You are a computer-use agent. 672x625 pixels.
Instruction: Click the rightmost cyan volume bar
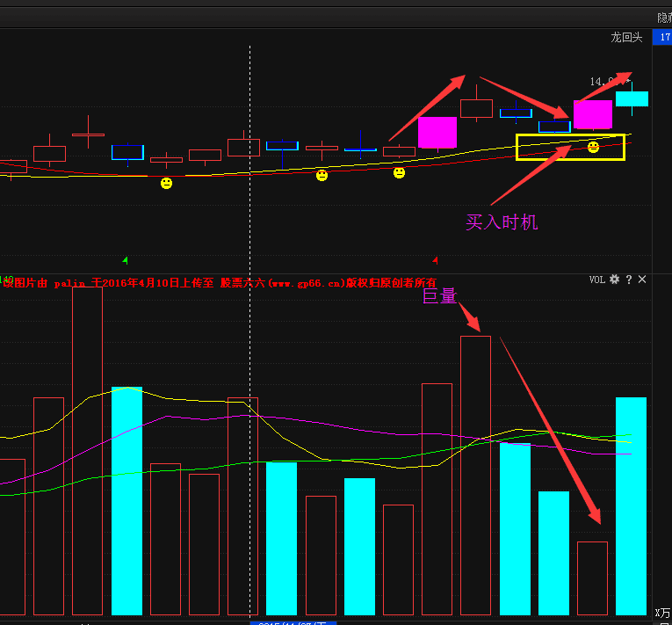[631, 505]
